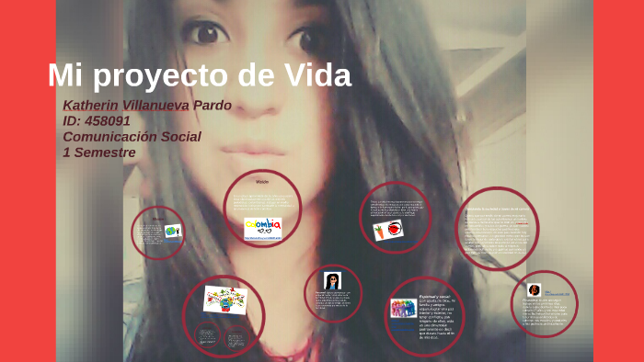Image resolution: width=644 pixels, height=362 pixels.
Task: Open the carrot and no-sign image
Action: [388, 230]
